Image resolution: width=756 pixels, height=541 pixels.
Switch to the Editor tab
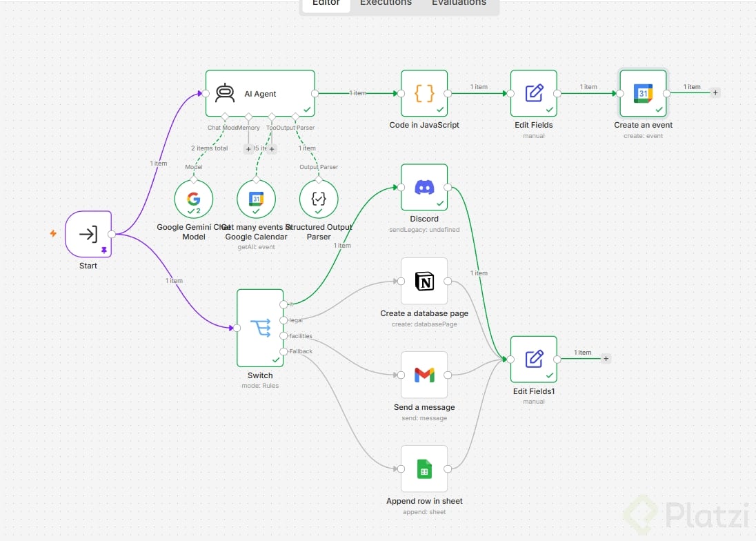click(x=326, y=3)
